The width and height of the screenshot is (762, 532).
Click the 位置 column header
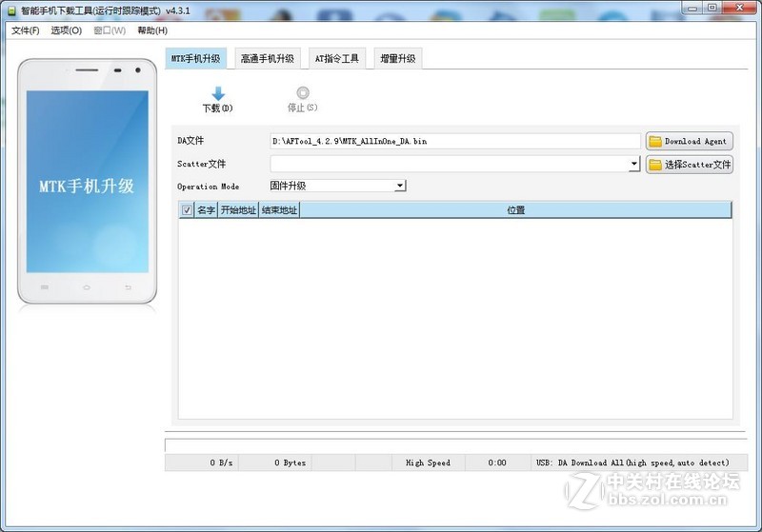pyautogui.click(x=515, y=210)
